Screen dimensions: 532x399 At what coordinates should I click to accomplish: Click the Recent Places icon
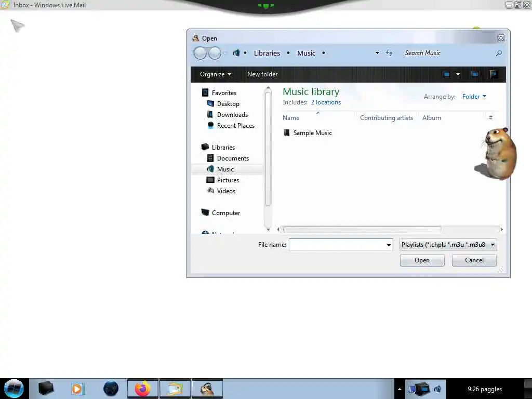pyautogui.click(x=210, y=125)
